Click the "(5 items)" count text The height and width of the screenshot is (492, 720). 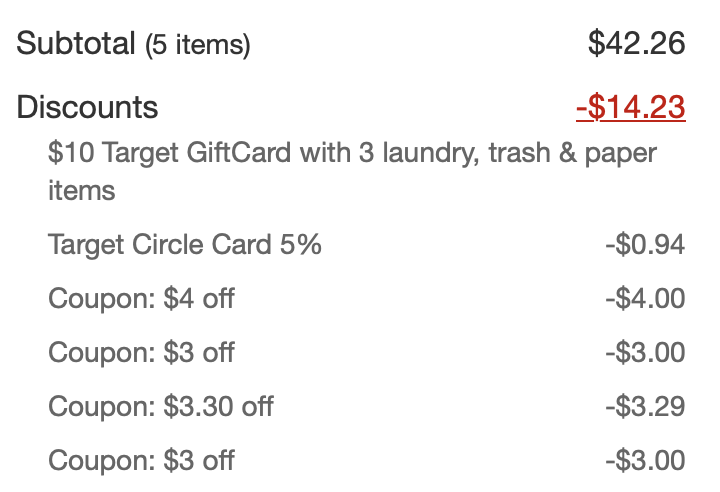coord(197,45)
